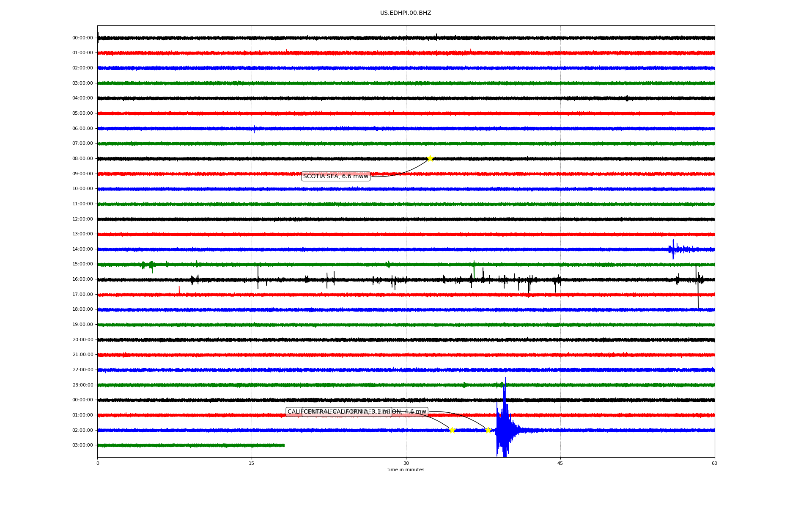
Task: Click x-axis tick label 60
Action: pyautogui.click(x=714, y=463)
